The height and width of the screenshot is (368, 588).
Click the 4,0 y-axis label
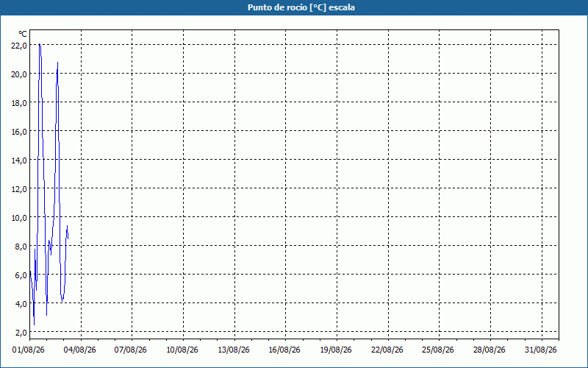click(21, 304)
